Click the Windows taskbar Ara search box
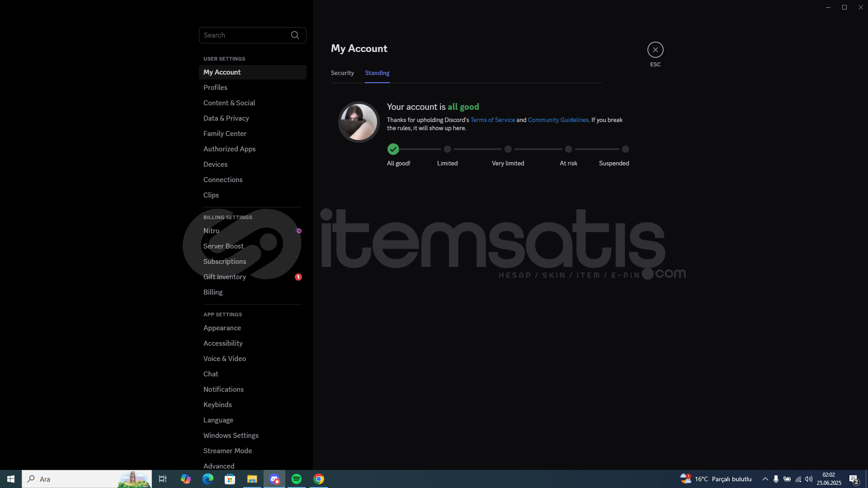Screen dimensions: 868x488 (87, 479)
